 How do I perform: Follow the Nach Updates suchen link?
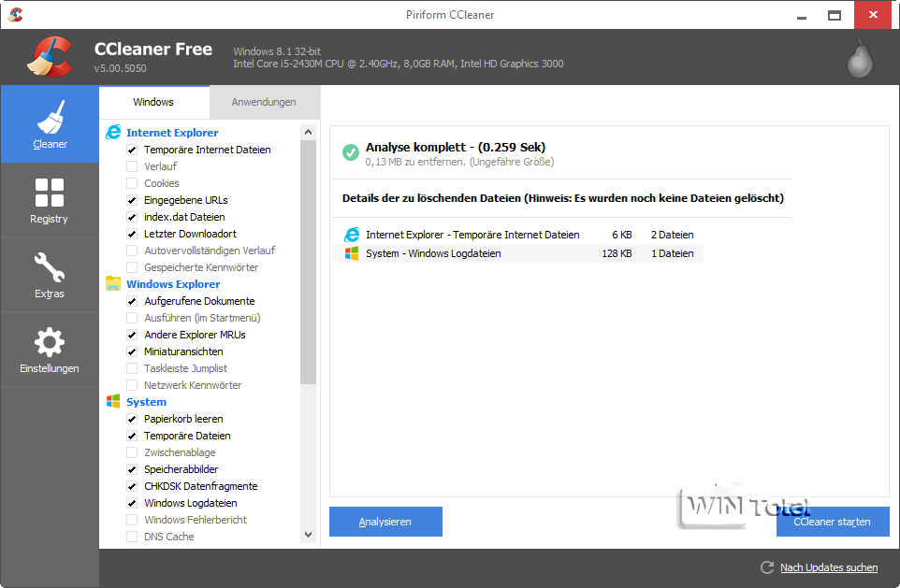click(x=829, y=567)
